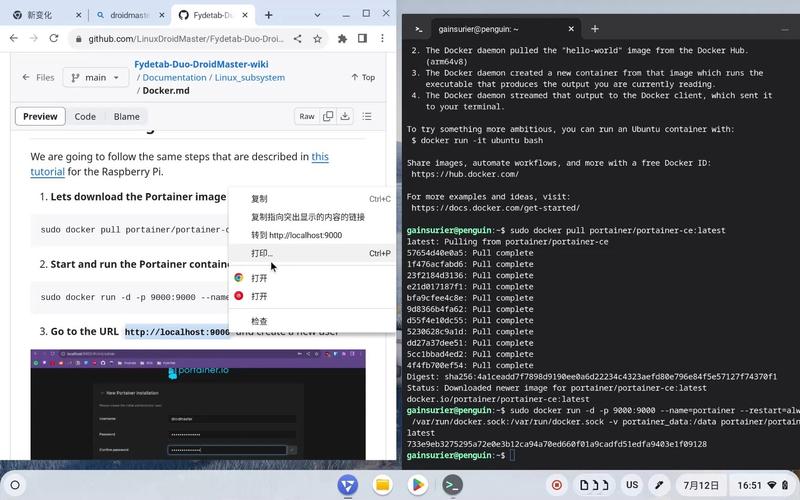This screenshot has height=500, width=800.
Task: Close the 新变化 tab
Action: [79, 15]
